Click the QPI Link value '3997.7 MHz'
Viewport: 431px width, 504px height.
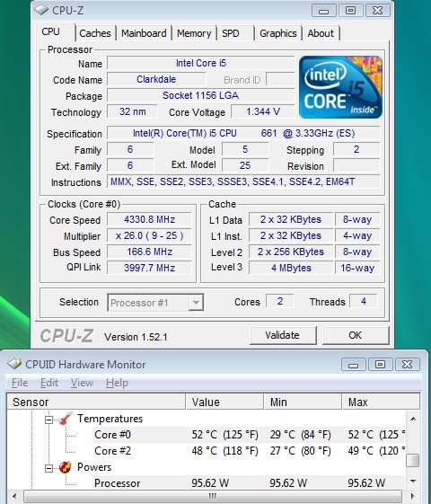click(x=149, y=268)
